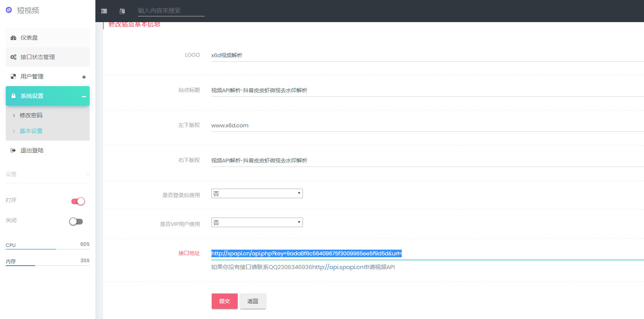Focus the 输入内容来搜索 search field
The width and height of the screenshot is (644, 319).
click(171, 11)
